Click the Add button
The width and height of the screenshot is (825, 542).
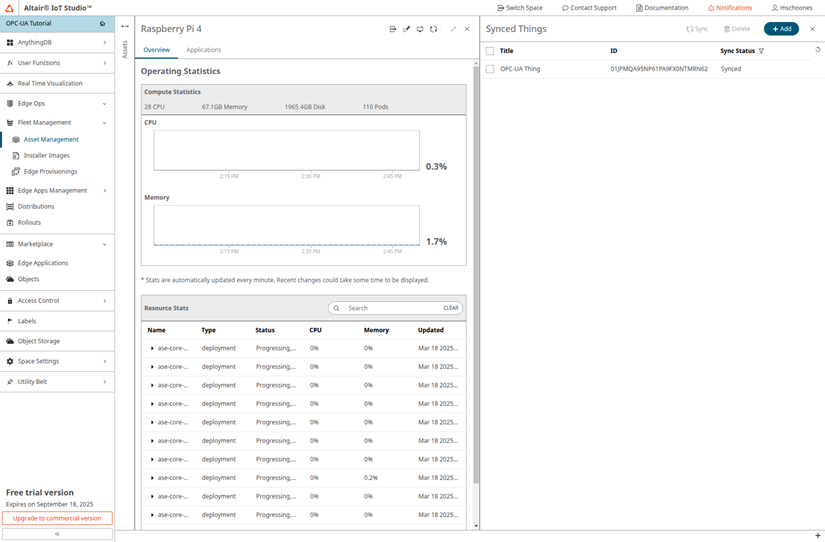[x=781, y=29]
